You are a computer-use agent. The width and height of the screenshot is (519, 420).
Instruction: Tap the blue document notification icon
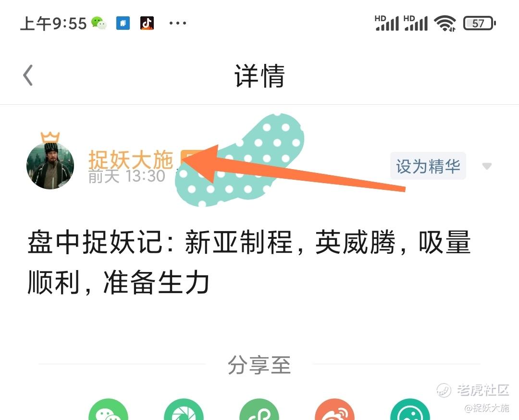click(123, 23)
